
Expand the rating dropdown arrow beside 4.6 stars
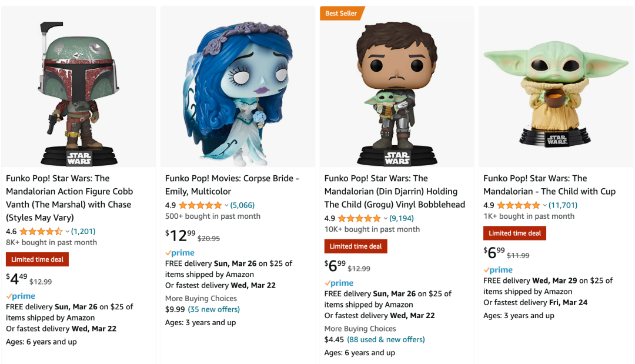pyautogui.click(x=67, y=232)
